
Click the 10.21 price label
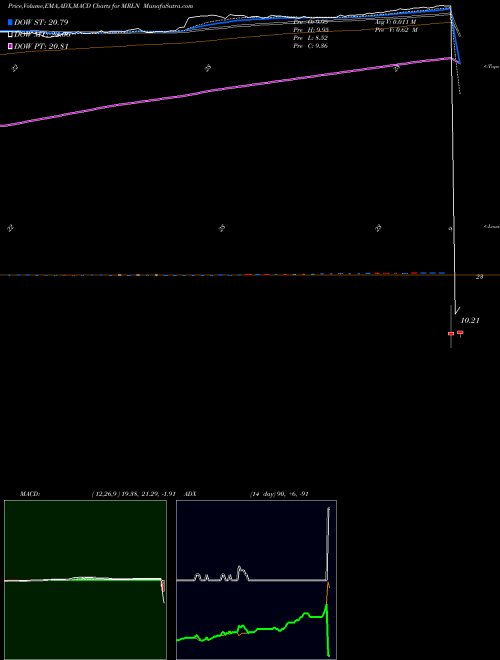[x=471, y=321]
